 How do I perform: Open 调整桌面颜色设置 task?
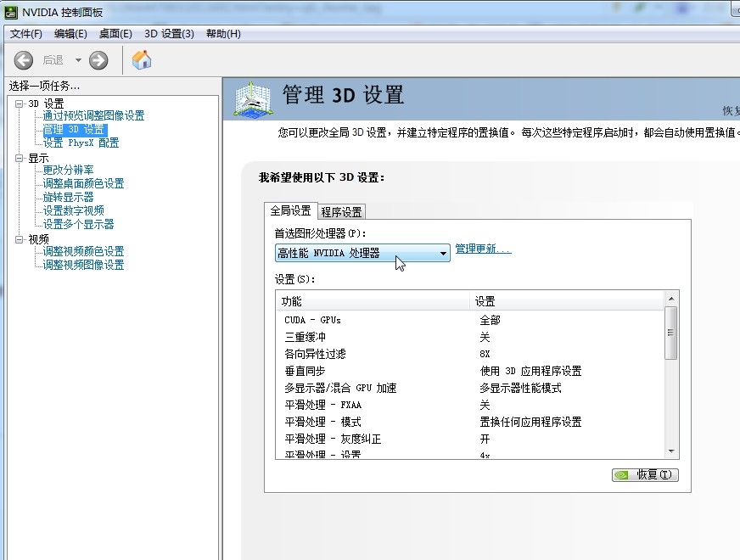[x=83, y=183]
